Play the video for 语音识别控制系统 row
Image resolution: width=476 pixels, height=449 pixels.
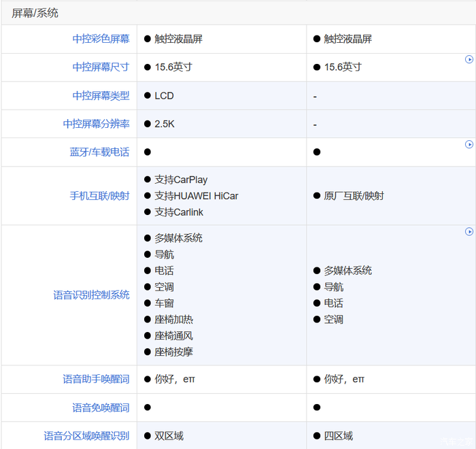[x=469, y=232]
